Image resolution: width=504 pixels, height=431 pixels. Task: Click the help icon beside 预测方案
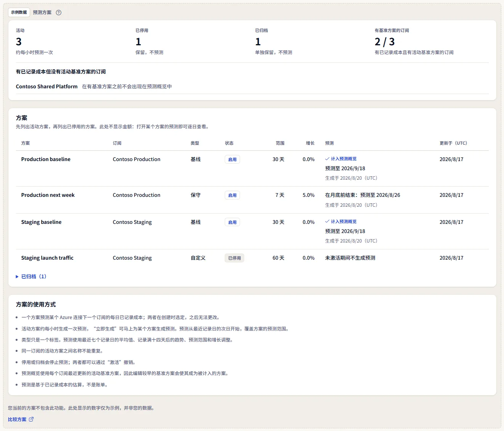[59, 13]
